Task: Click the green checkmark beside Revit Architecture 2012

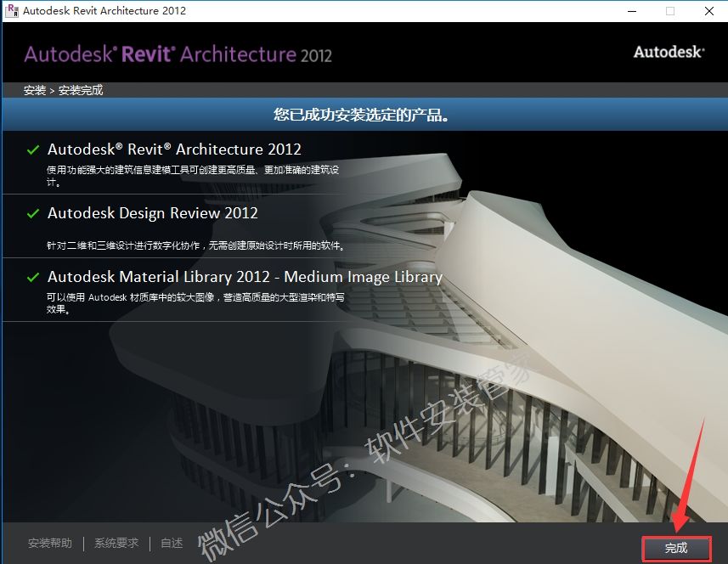Action: (33, 149)
